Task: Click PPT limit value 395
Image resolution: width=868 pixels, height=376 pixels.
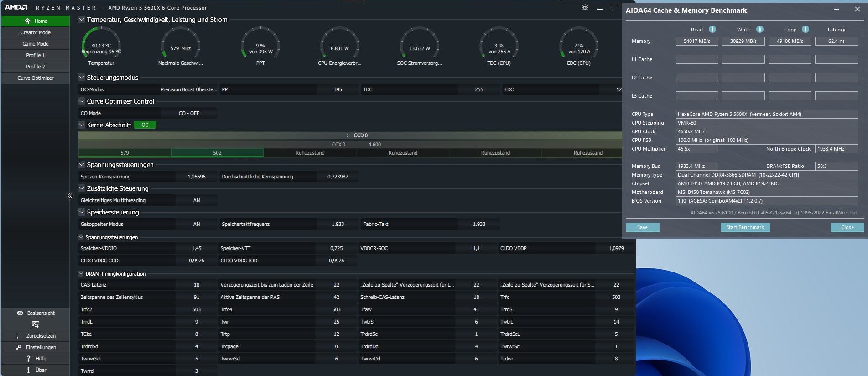Action: tap(338, 89)
